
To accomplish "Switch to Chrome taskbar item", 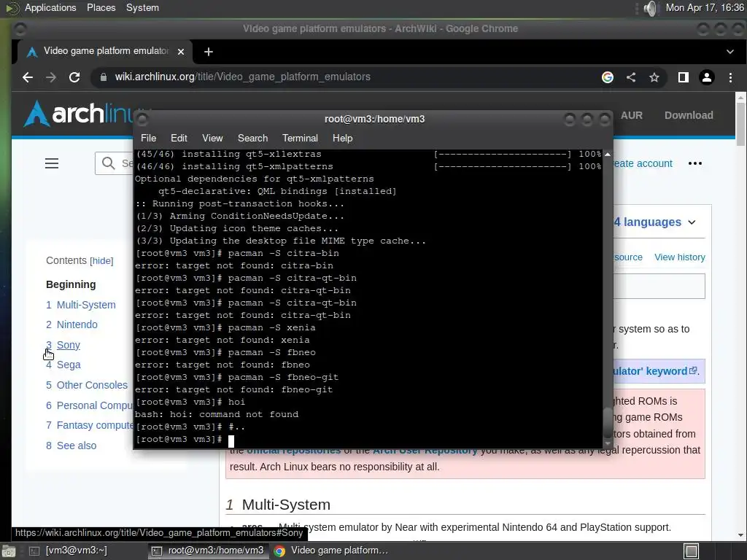I will coord(333,551).
